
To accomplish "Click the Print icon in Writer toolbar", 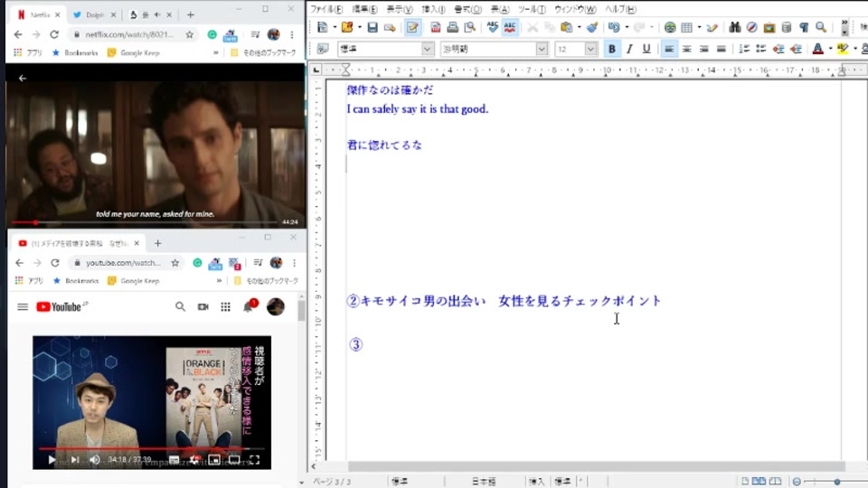I will (452, 28).
